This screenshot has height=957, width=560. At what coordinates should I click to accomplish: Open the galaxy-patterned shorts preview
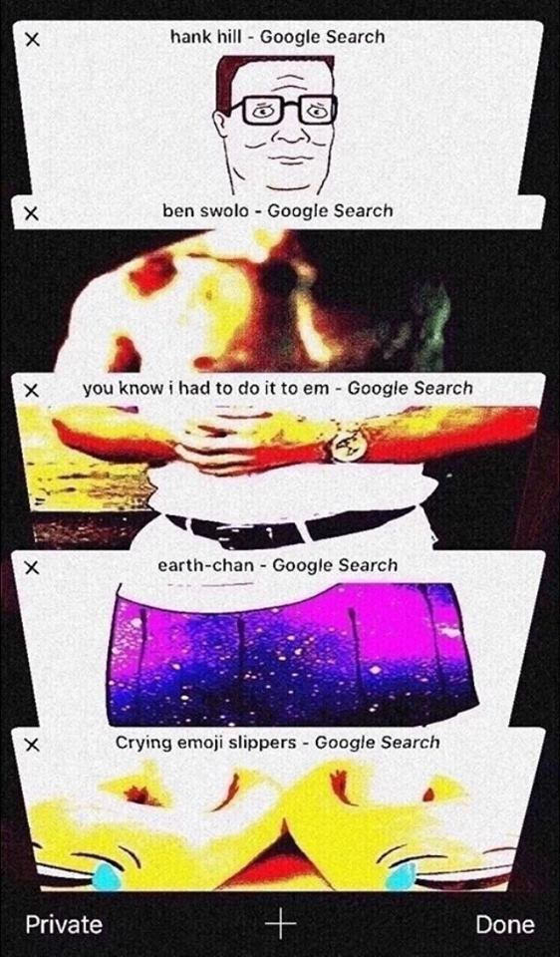pos(292,653)
